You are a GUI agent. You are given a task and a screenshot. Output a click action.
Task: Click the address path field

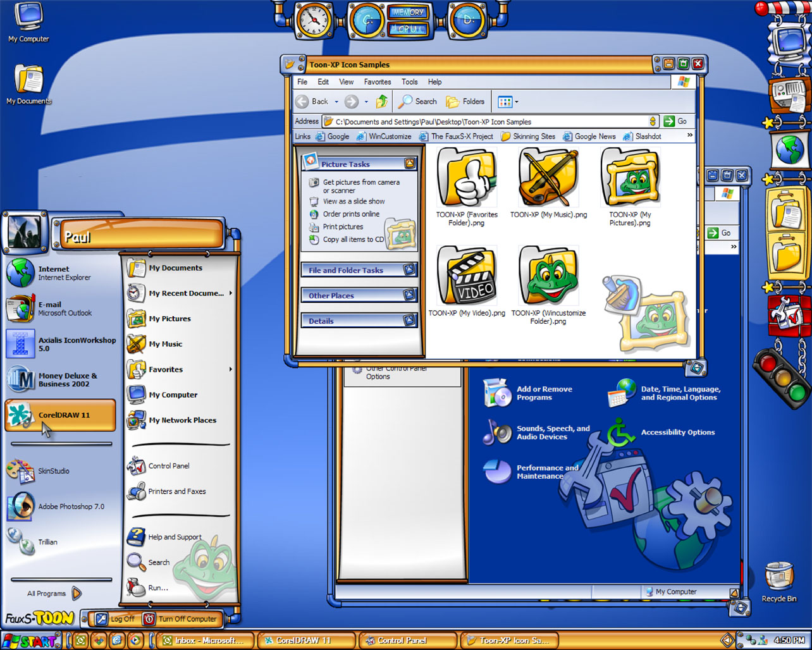(x=490, y=121)
